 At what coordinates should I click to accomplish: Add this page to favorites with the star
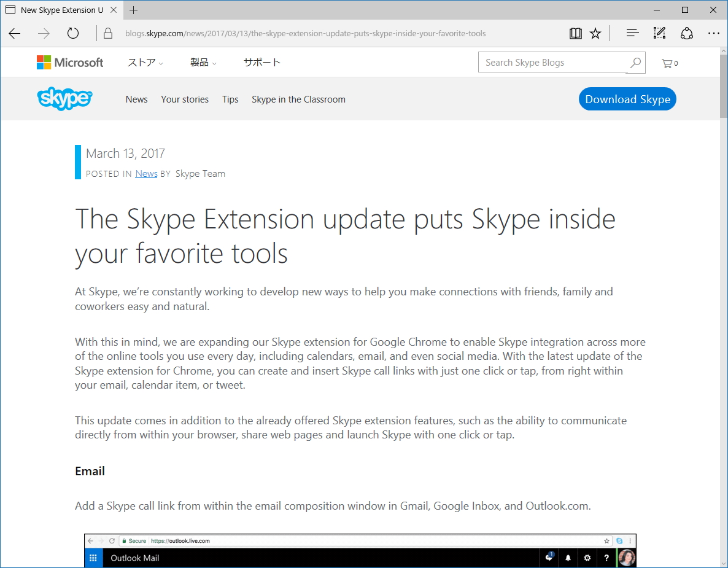(x=595, y=33)
